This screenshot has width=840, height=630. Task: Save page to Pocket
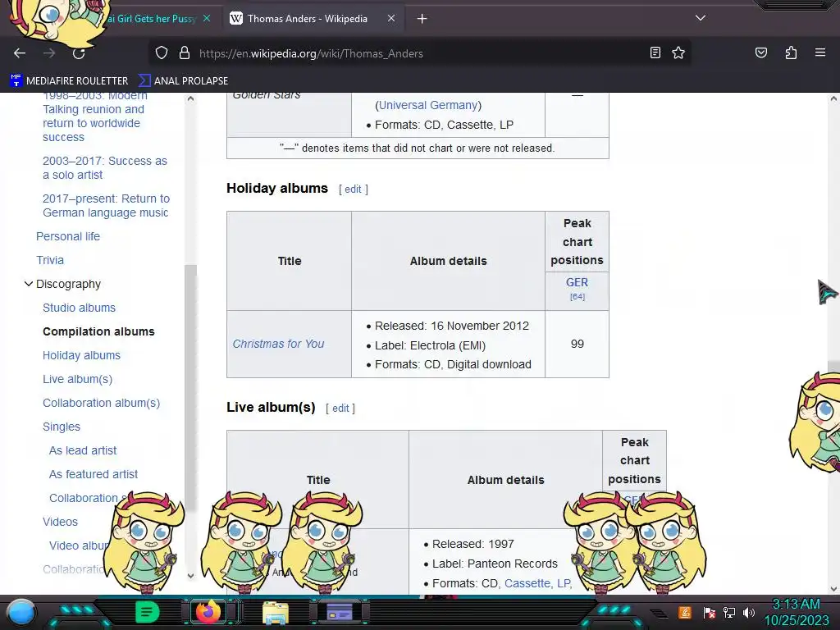click(760, 52)
